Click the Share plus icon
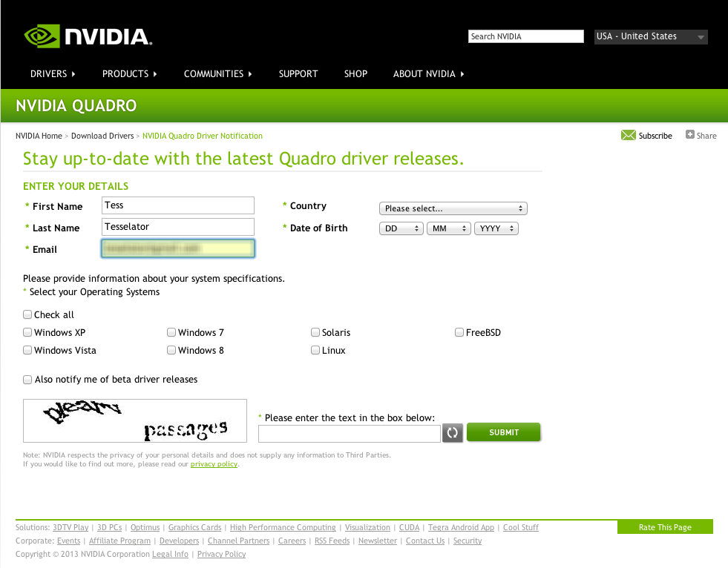This screenshot has height=568, width=728. pyautogui.click(x=690, y=134)
